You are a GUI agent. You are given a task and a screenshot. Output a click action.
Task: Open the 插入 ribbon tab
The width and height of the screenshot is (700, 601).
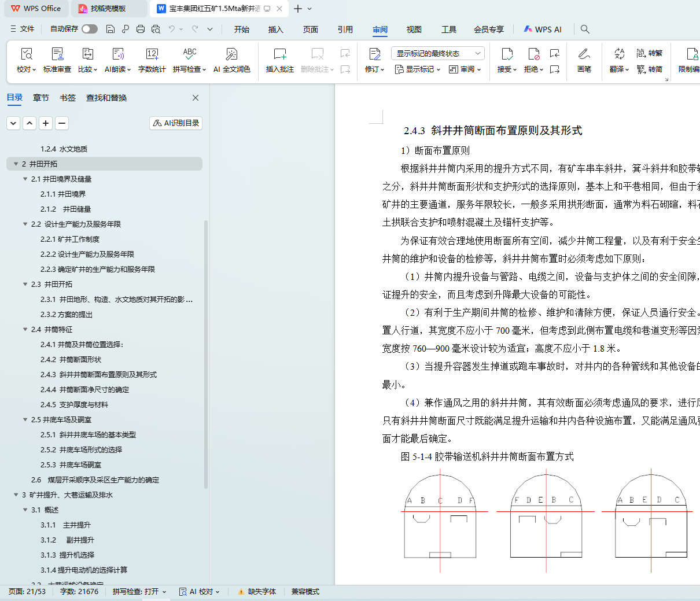coord(276,30)
